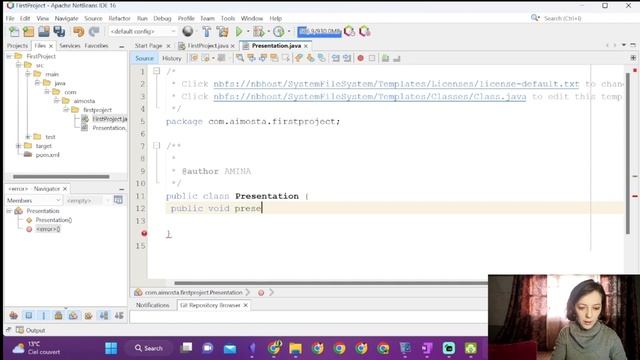Collapse the Javadoc fold on line 7
The height and width of the screenshot is (360, 640).
click(x=156, y=146)
